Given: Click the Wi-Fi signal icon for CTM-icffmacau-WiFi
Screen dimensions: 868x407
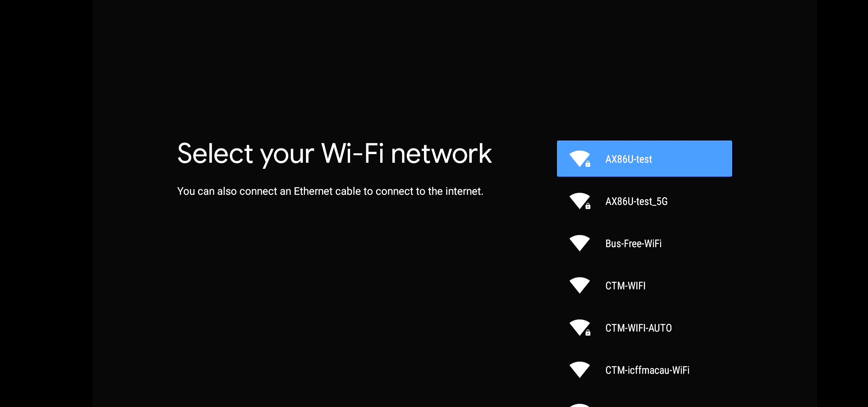Looking at the screenshot, I should coord(579,370).
